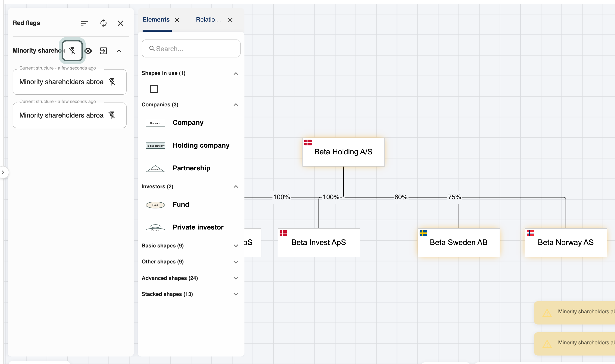Collapse the Investors section
Viewport: 615px width, 364px height.
[x=236, y=187]
